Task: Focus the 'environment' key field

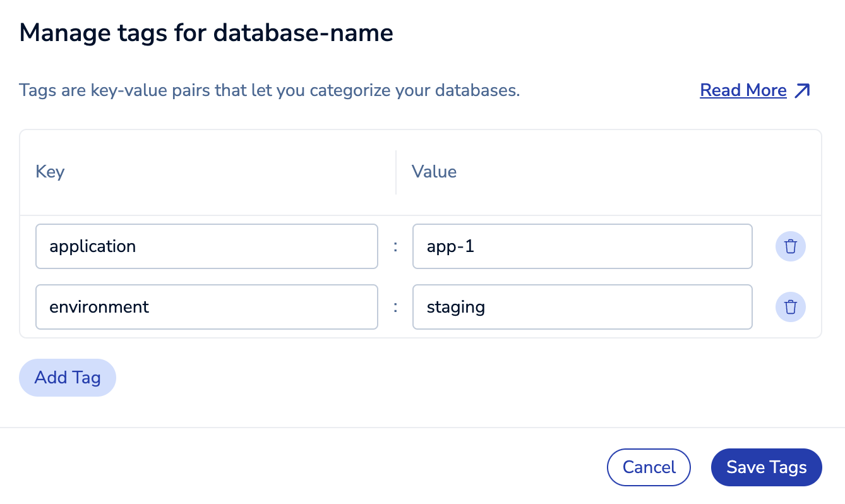Action: pos(207,307)
